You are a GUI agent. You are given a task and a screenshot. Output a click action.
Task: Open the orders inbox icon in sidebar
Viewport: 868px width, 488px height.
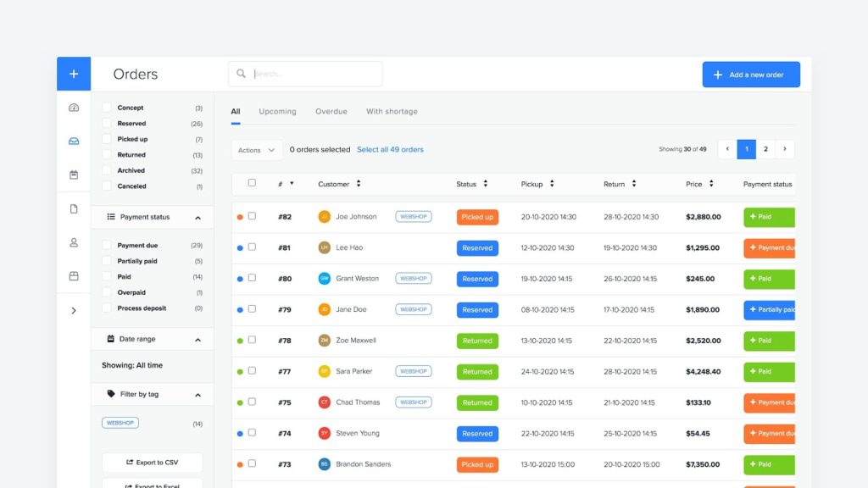(74, 141)
